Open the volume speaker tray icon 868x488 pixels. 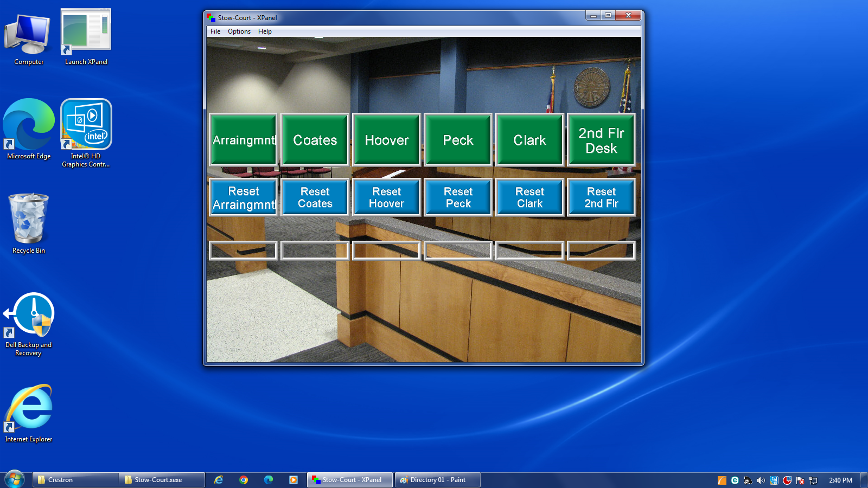coord(761,480)
